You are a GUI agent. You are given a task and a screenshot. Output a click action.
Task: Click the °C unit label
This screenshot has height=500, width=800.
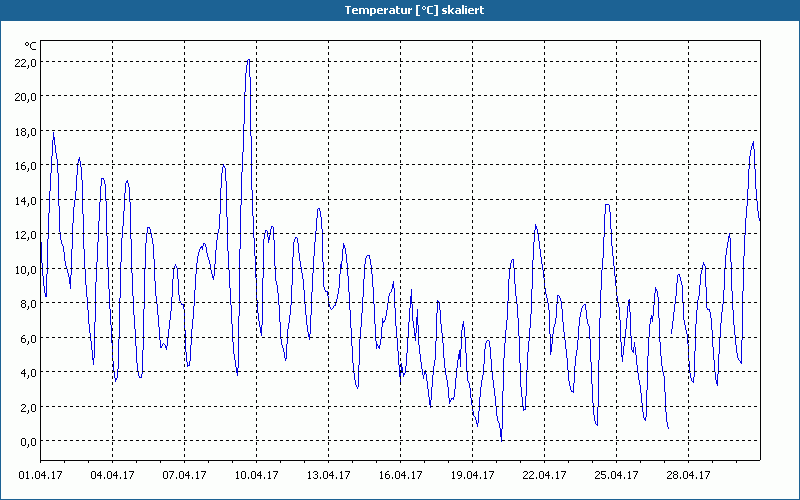pos(30,46)
